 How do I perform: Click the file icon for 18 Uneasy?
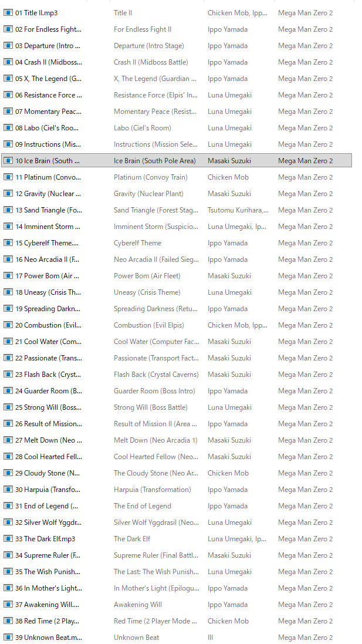click(x=8, y=292)
